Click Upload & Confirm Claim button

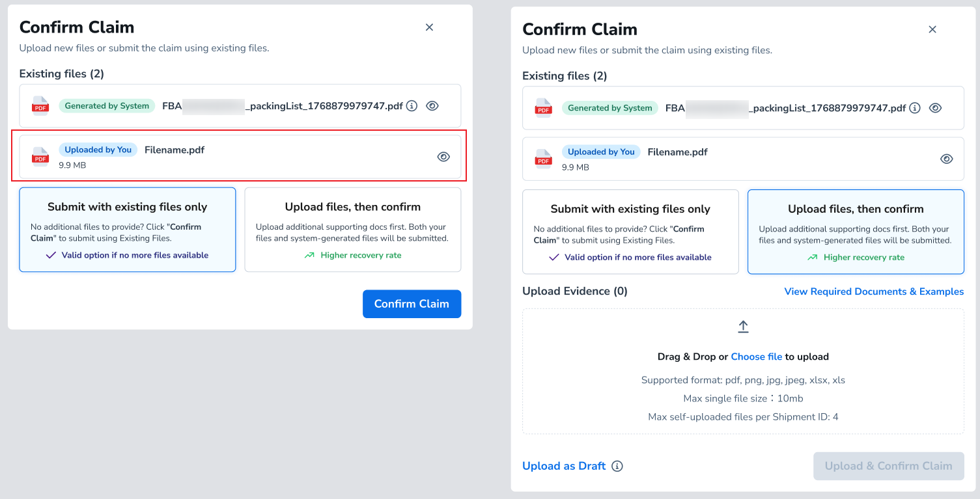[x=889, y=466]
